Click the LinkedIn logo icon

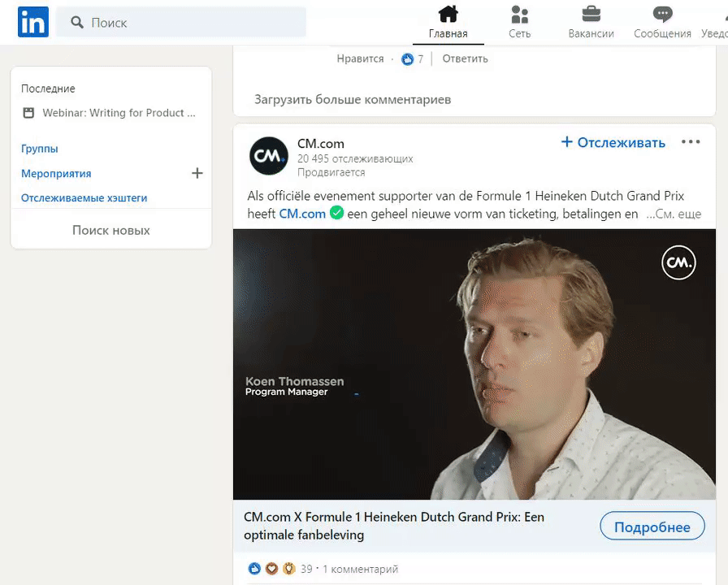[x=33, y=22]
